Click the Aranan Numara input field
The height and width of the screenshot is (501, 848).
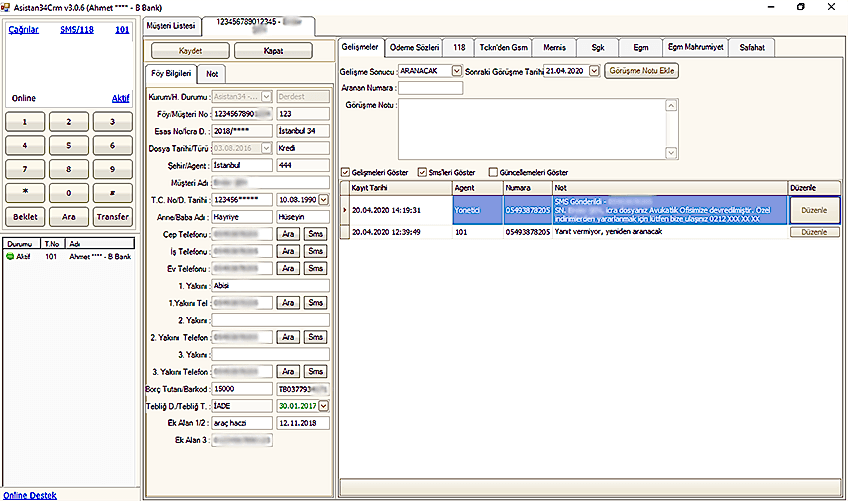[x=430, y=88]
